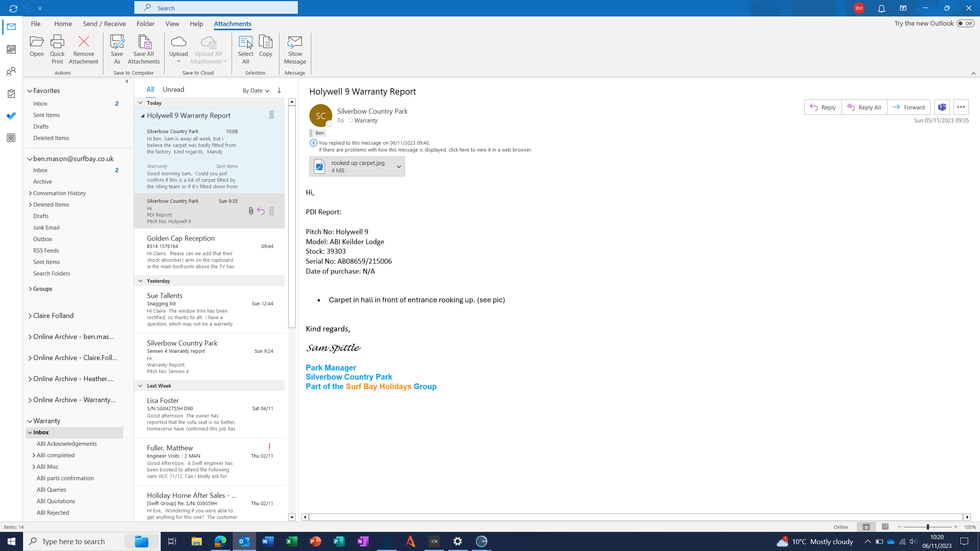Open the Send / Receive ribbon tab
The height and width of the screenshot is (551, 980).
tap(104, 24)
